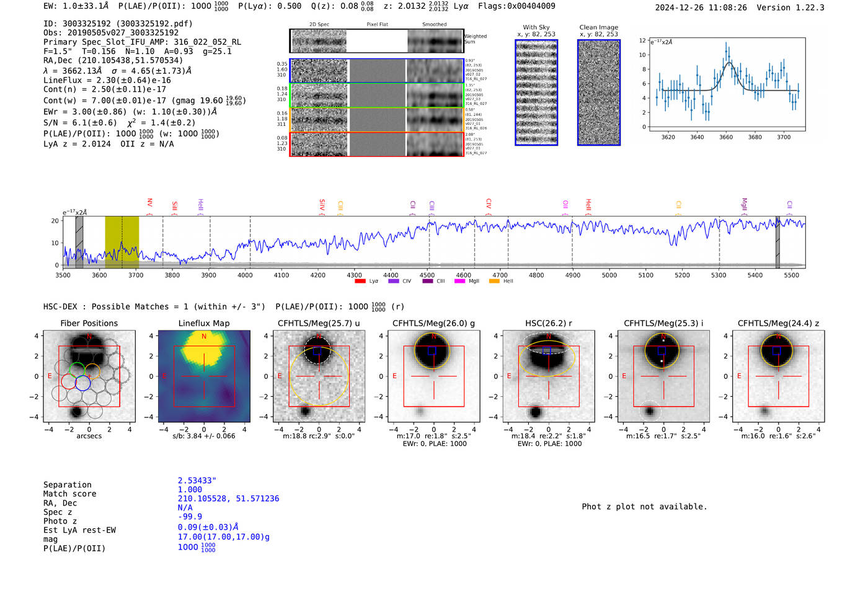Click the 2D Spec column label
The image size is (868, 591).
[x=319, y=24]
